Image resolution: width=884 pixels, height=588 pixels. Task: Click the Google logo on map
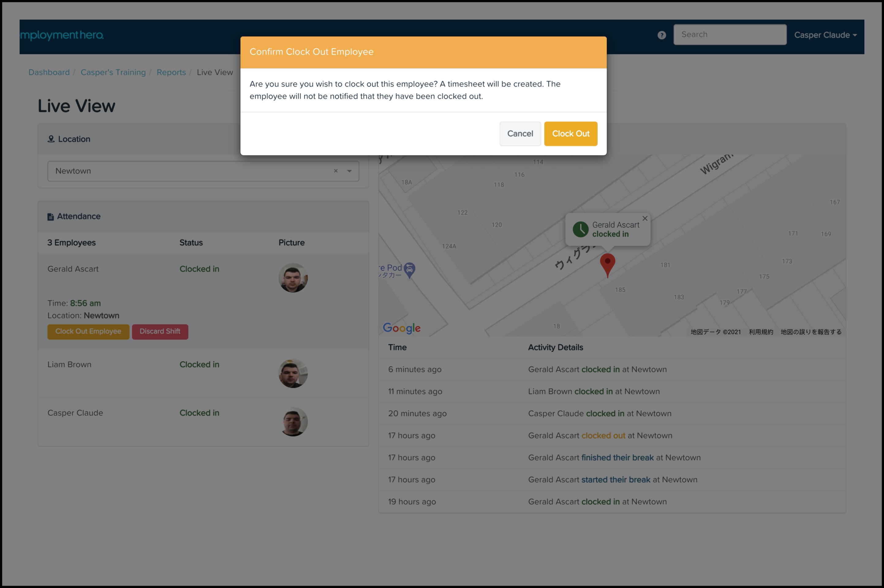401,328
